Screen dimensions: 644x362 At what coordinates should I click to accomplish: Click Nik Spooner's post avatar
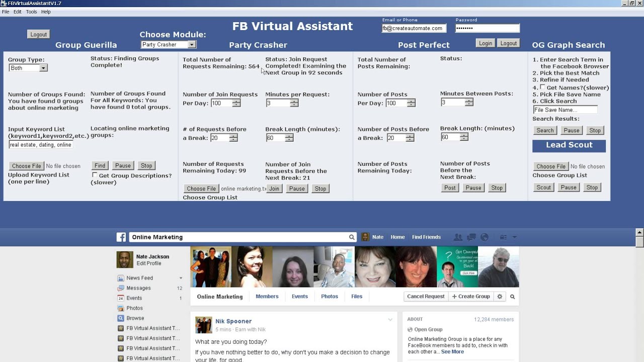click(204, 325)
